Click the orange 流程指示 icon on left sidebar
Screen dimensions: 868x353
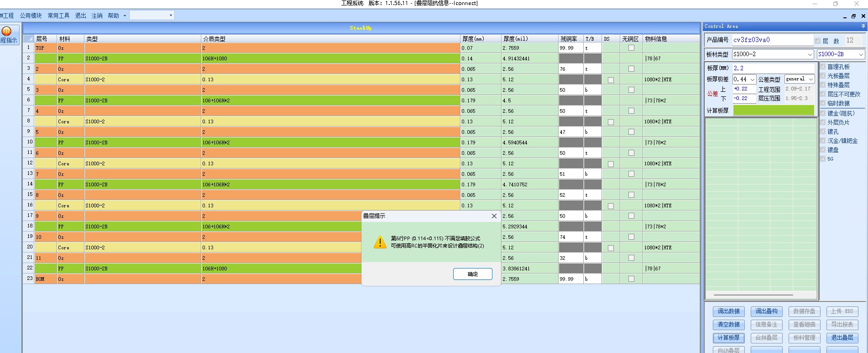6,31
